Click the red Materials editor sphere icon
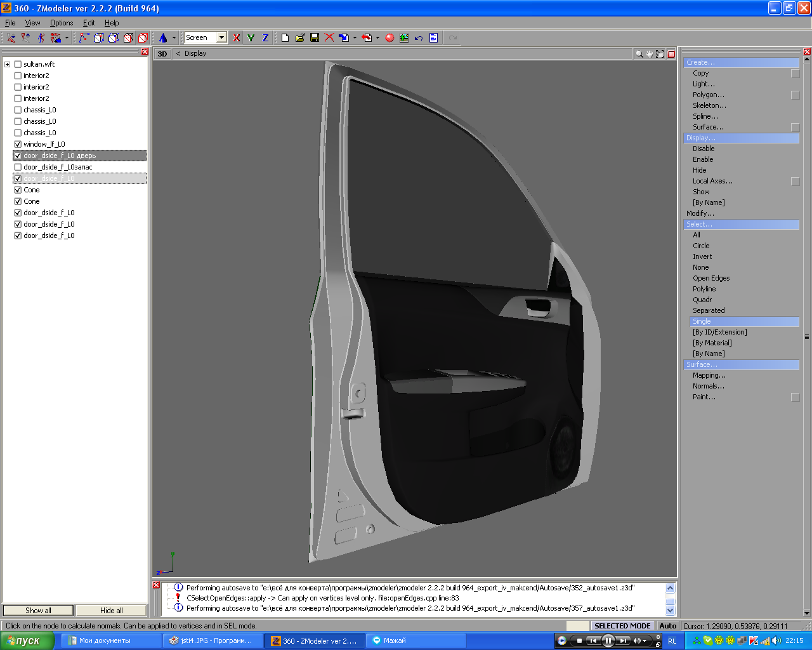The width and height of the screenshot is (812, 650). tap(390, 38)
